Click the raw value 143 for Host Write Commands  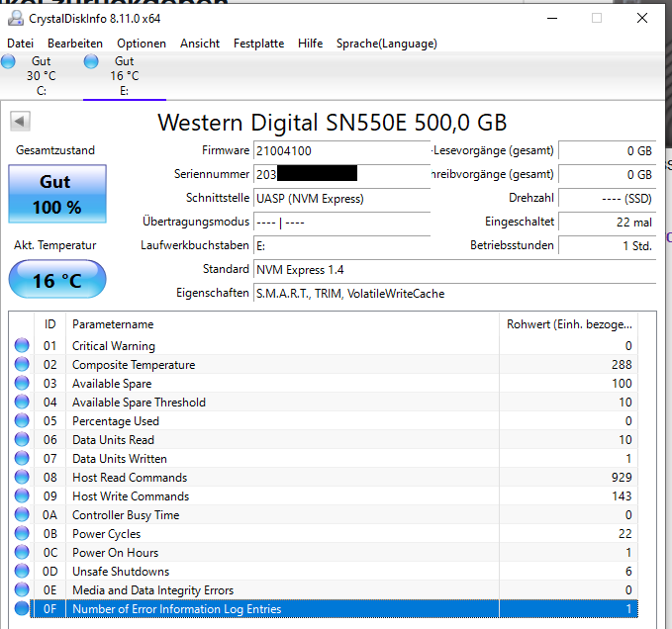point(622,495)
